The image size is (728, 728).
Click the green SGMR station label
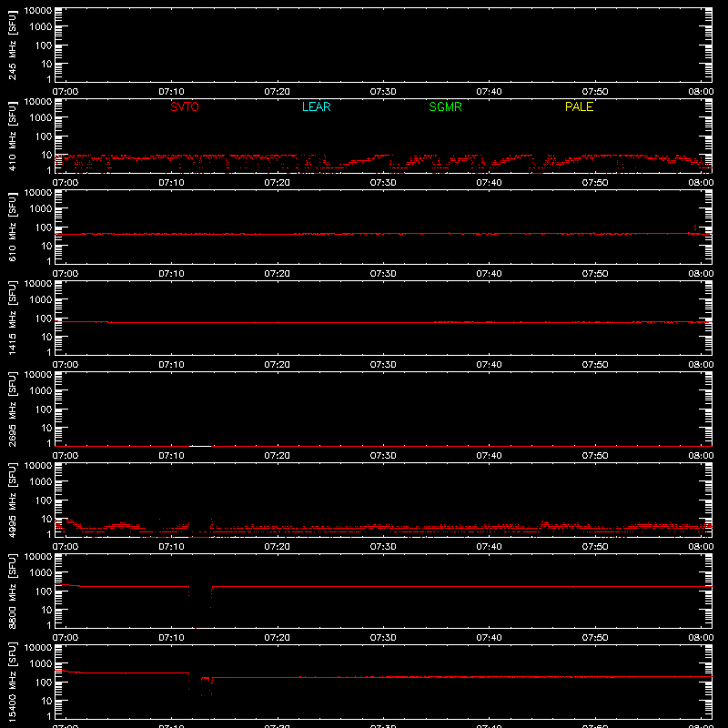coord(445,106)
